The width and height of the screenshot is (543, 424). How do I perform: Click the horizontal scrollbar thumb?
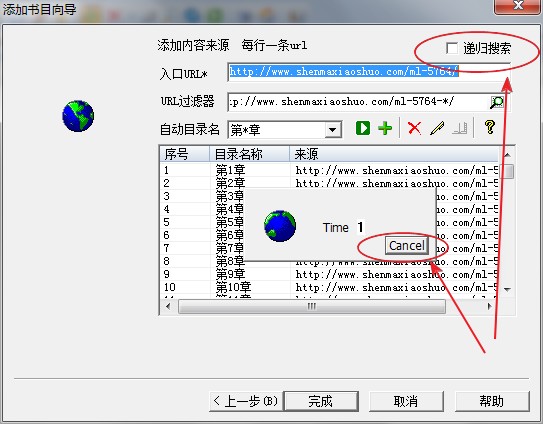click(x=312, y=306)
